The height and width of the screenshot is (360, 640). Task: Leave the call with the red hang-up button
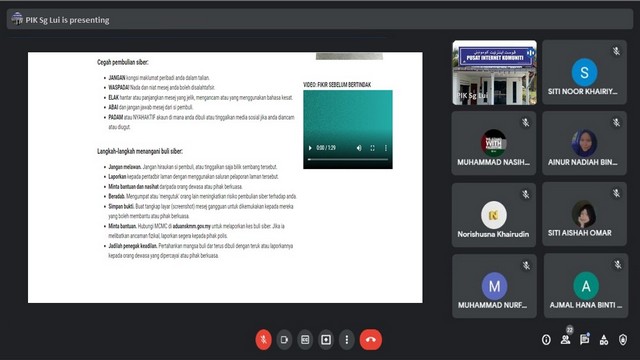(371, 339)
